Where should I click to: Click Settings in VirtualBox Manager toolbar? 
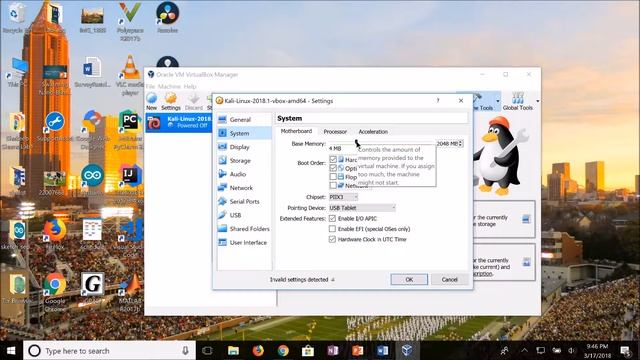click(x=171, y=101)
